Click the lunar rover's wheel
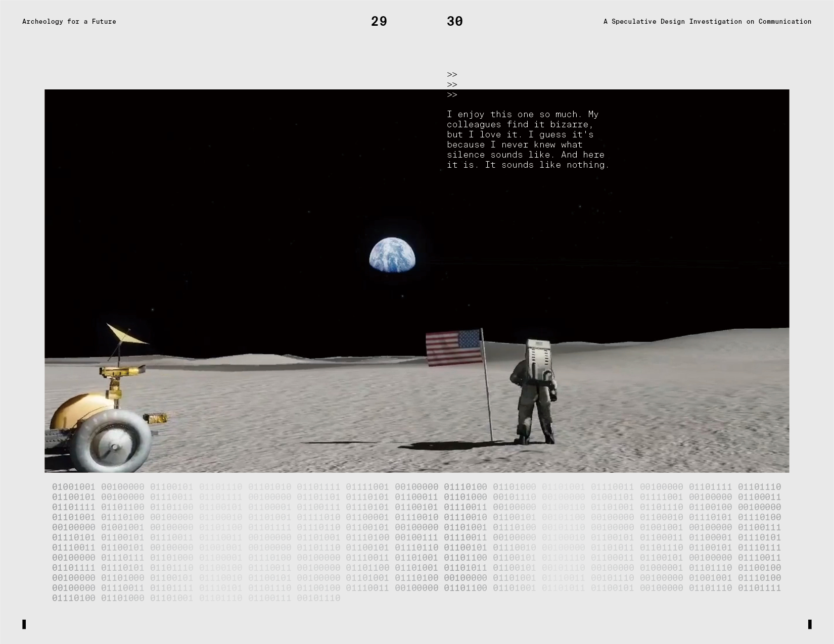Image resolution: width=834 pixels, height=644 pixels. pos(111,441)
